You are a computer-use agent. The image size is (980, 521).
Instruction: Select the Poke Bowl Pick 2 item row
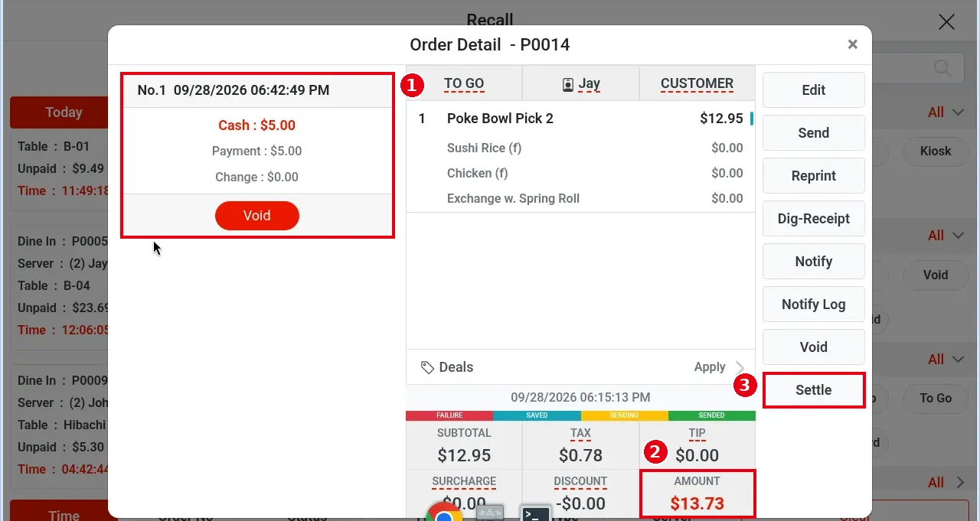point(580,119)
